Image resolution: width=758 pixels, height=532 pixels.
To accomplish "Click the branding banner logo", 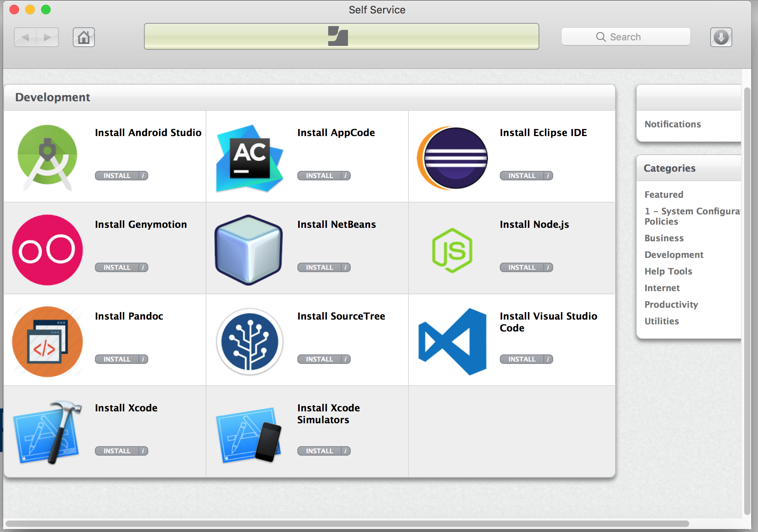I will 338,36.
